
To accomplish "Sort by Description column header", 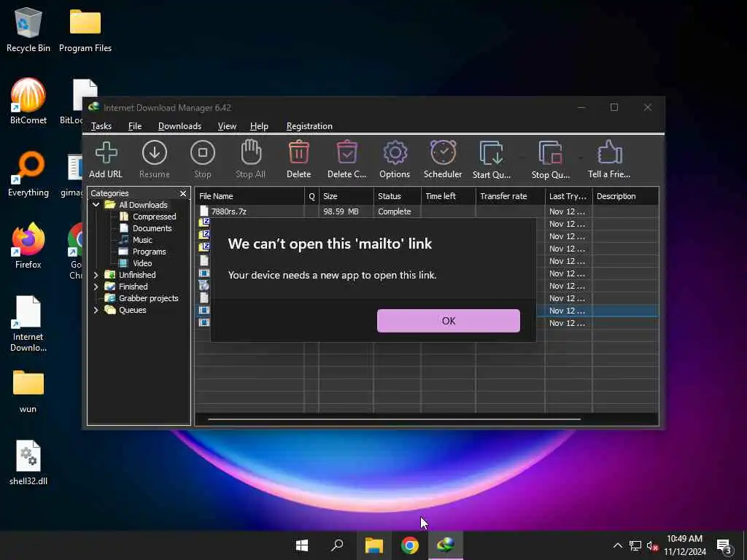I will [625, 196].
